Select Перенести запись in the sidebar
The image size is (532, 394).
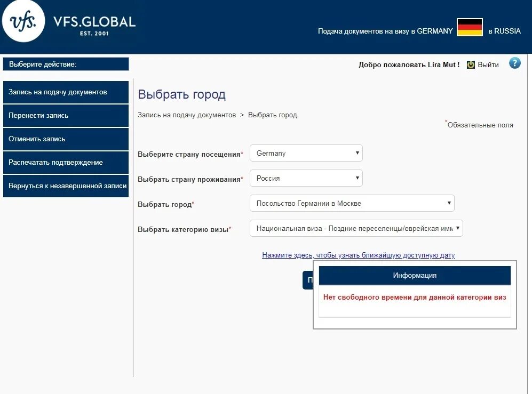[x=66, y=116]
